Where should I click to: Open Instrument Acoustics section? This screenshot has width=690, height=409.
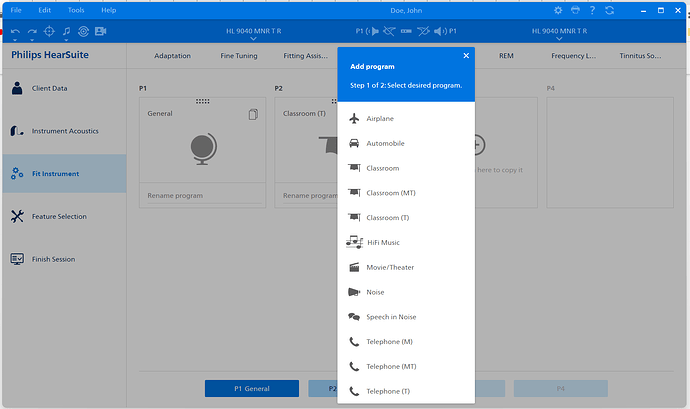(x=64, y=131)
